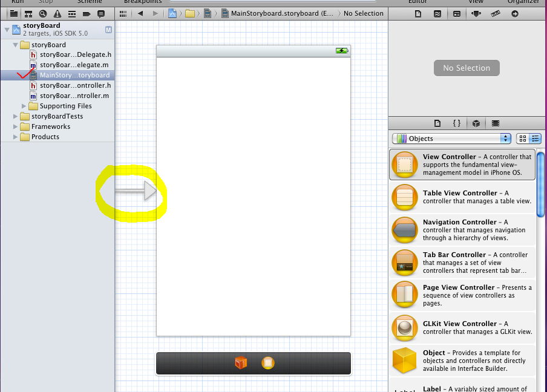Collapse the storyBoard folder group

point(15,45)
